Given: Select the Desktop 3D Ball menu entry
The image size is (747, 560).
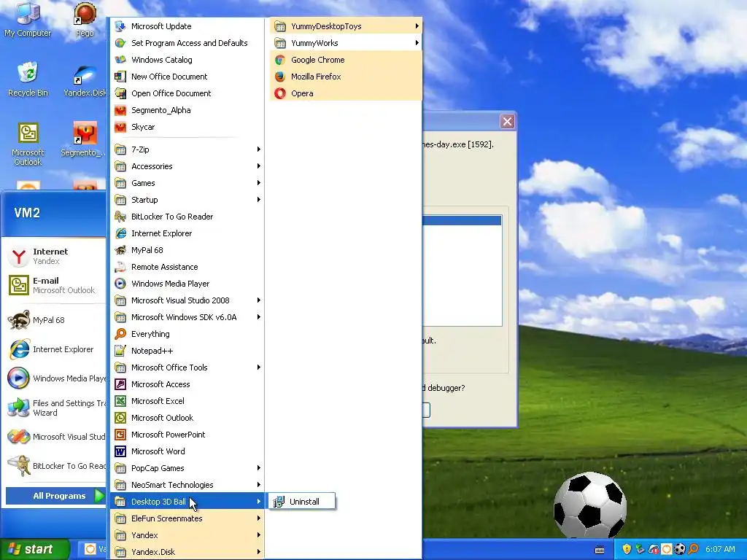Looking at the screenshot, I should tap(187, 502).
